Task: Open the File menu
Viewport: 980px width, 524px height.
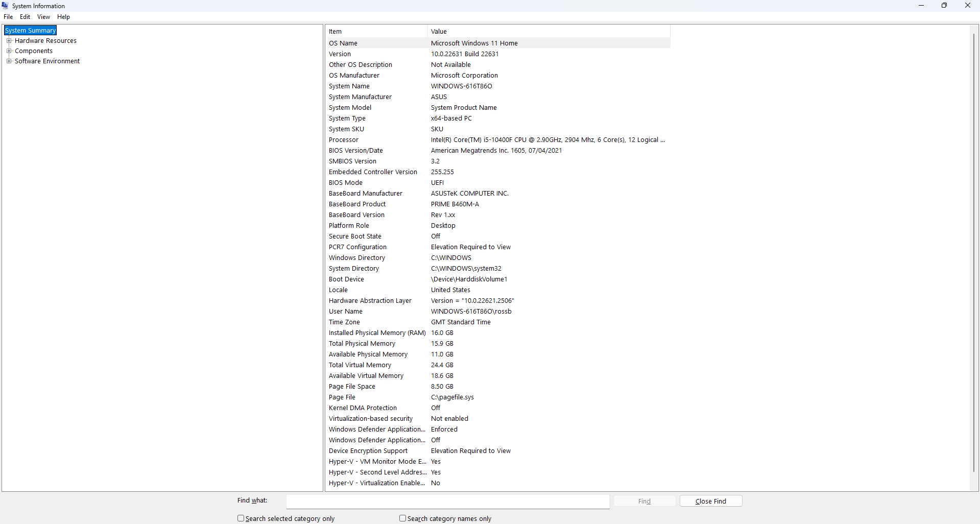Action: pos(8,16)
